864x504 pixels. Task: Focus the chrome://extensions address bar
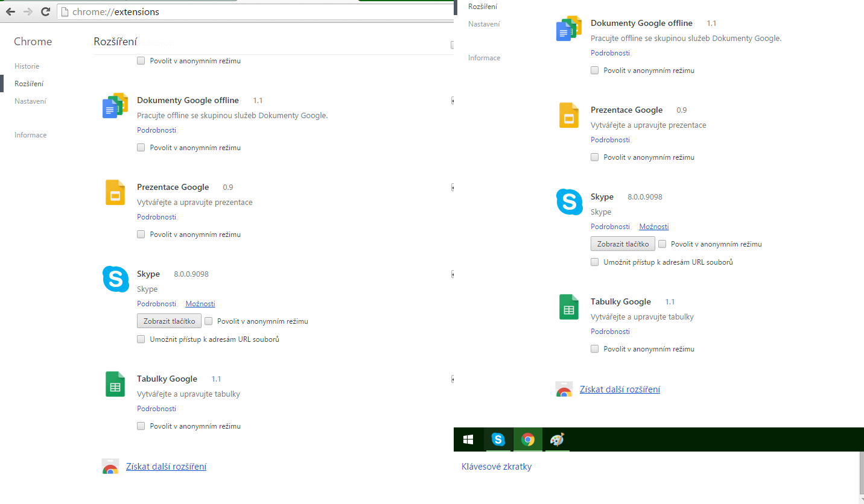(x=256, y=11)
